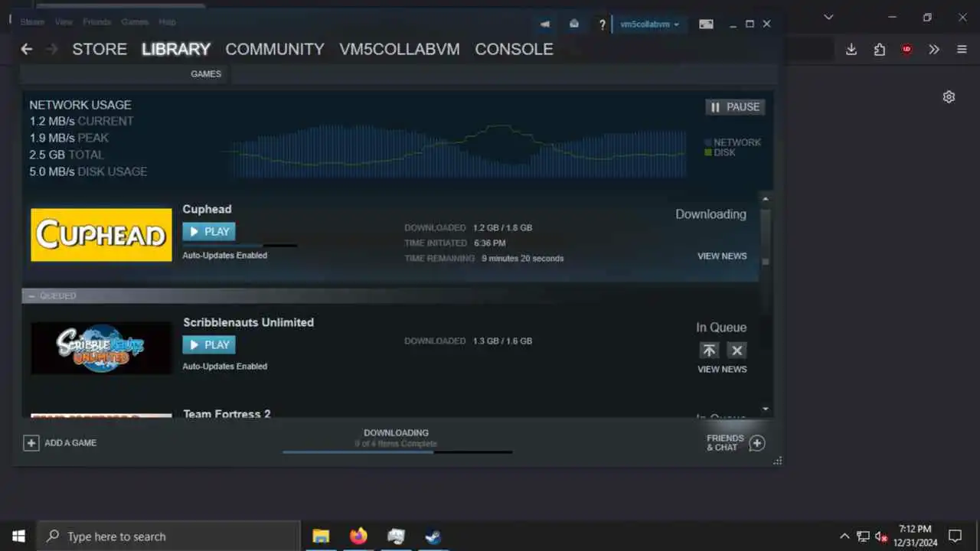The image size is (980, 551).
Task: Click the downloads list scroll down arrow
Action: point(765,409)
